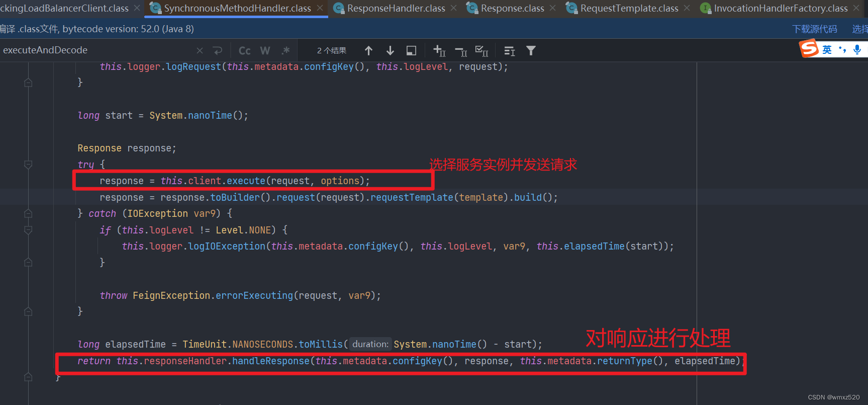Click 'FeignException' class name
The image size is (868, 405).
tap(171, 295)
